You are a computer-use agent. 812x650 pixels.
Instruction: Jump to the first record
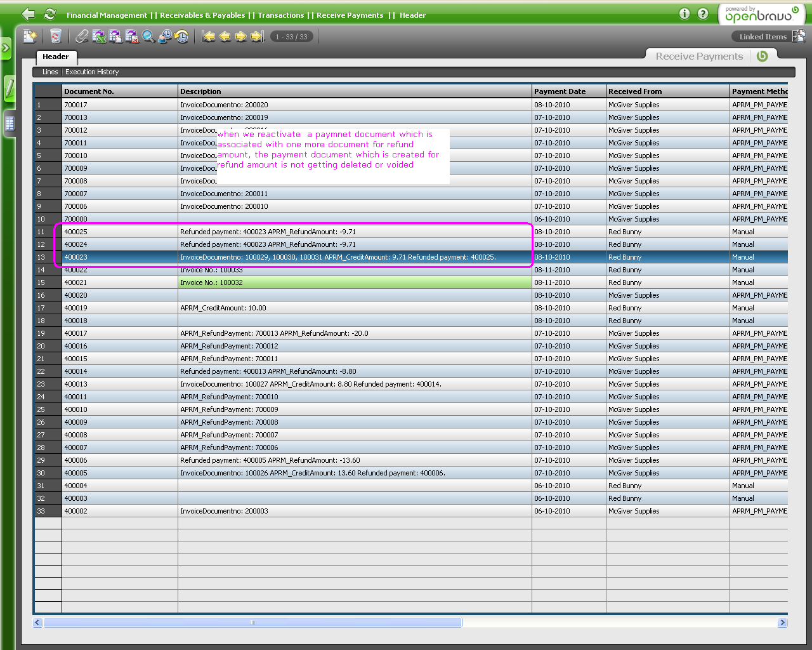209,37
